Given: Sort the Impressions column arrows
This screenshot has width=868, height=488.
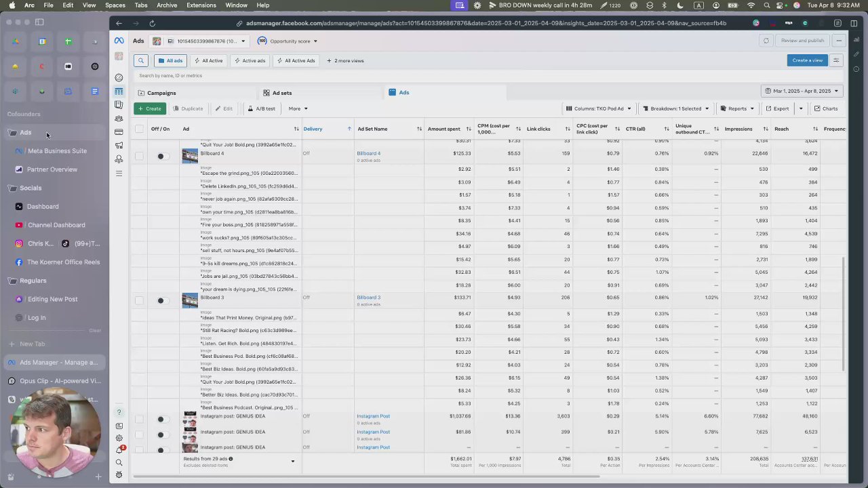Looking at the screenshot, I should tap(766, 129).
